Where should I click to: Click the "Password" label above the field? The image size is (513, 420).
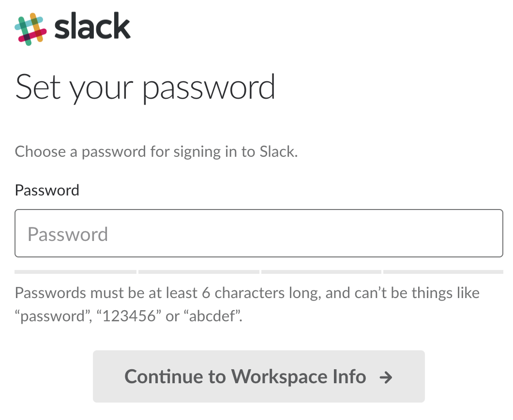point(47,190)
